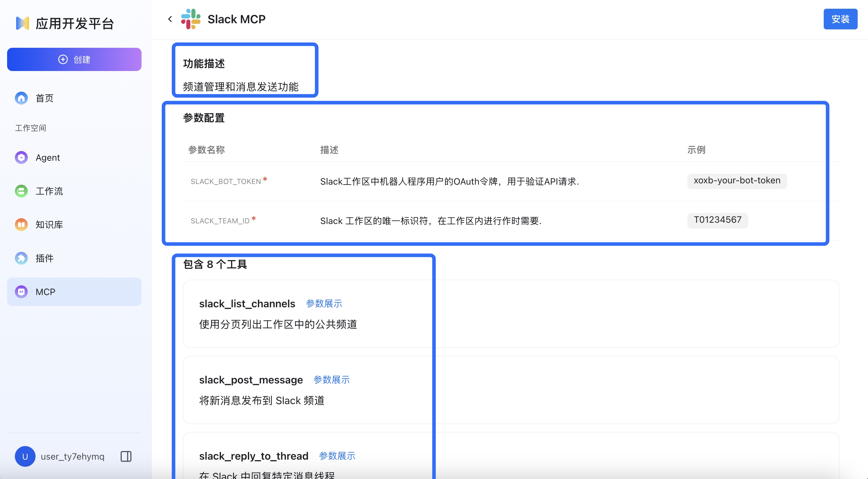868x479 pixels.
Task: Click the Agent icon in sidebar
Action: coord(21,158)
